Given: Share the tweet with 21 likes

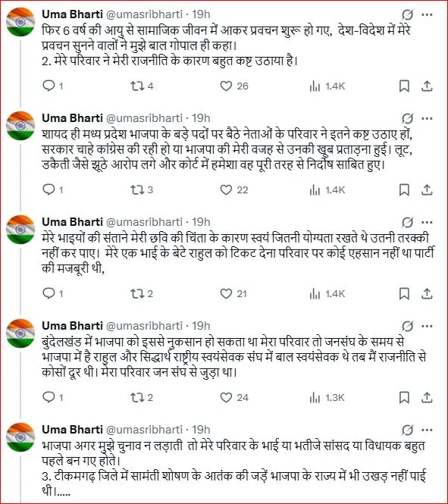Looking at the screenshot, I should [427, 293].
